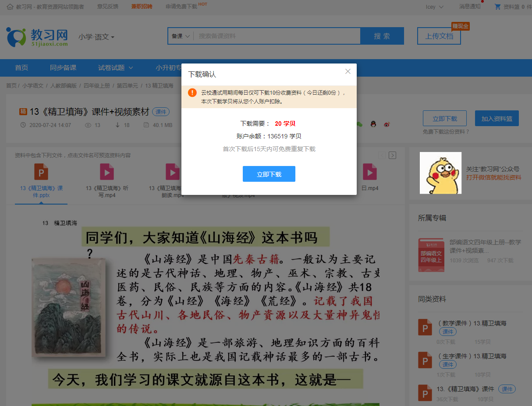This screenshot has width=532, height=406.
Task: Click the 上传文档 button
Action: pyautogui.click(x=439, y=36)
